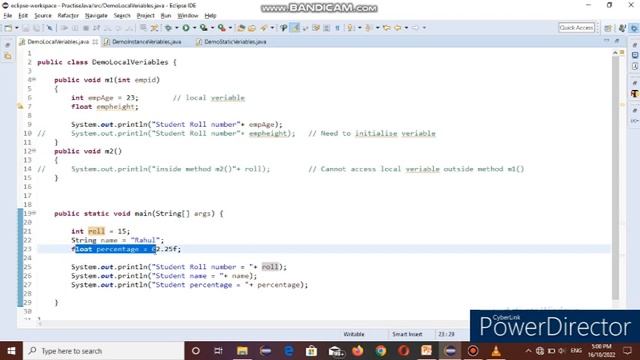Collapse method m2 fold marker at line 12

(34, 151)
